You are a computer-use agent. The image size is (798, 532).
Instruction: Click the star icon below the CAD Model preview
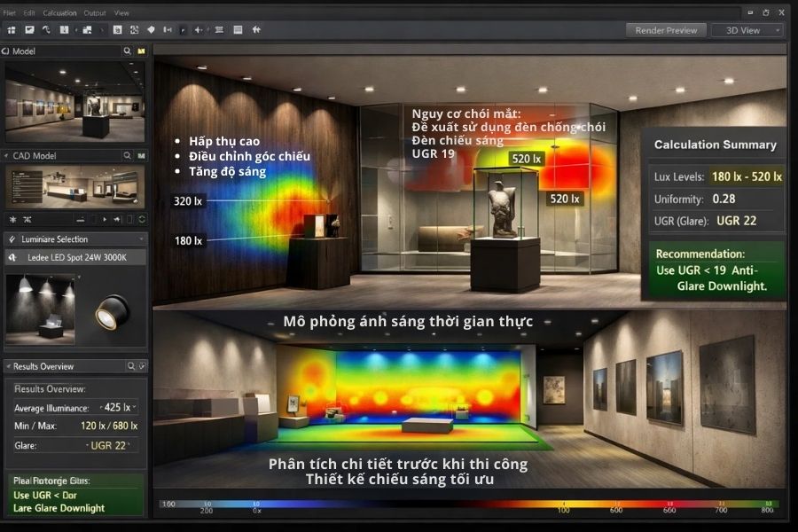click(12, 217)
